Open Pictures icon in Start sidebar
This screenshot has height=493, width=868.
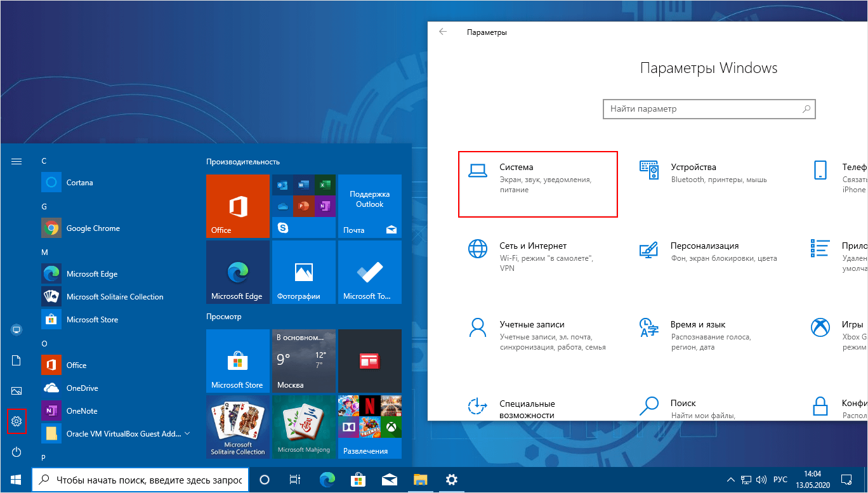click(x=16, y=391)
